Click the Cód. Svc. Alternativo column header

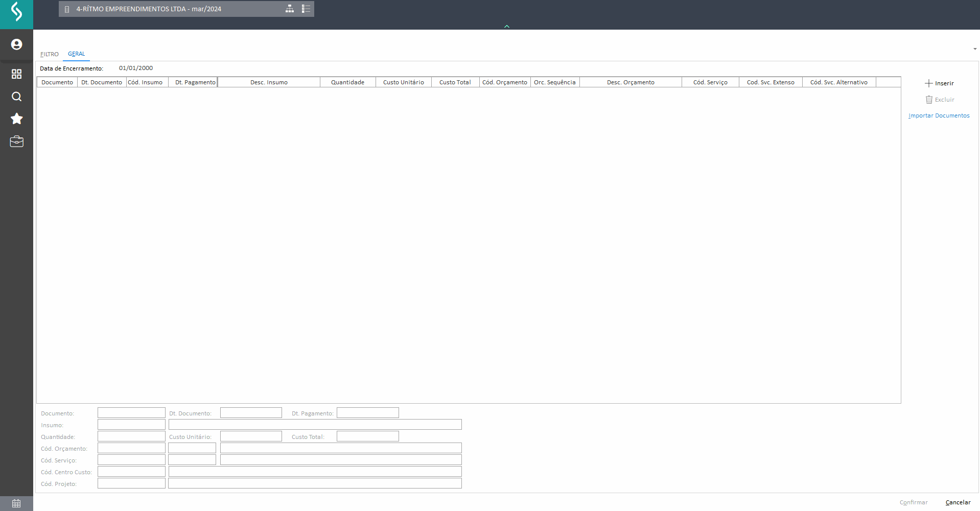(839, 82)
